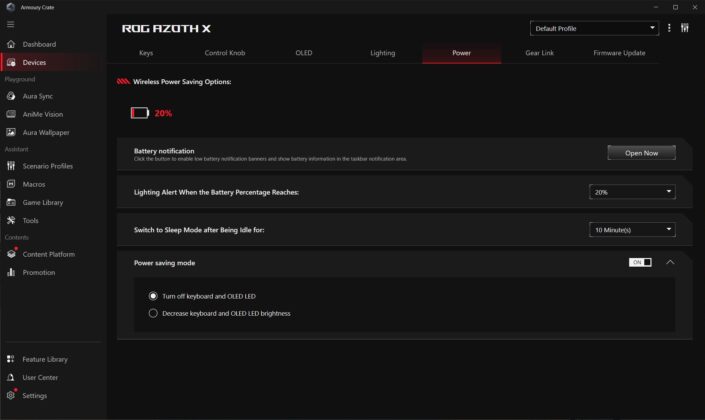Click the three-dot more options icon

coord(669,28)
